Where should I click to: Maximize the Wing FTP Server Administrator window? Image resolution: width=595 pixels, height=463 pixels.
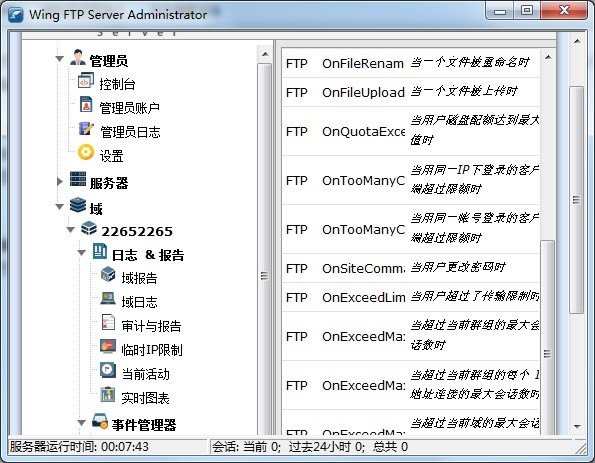click(527, 10)
